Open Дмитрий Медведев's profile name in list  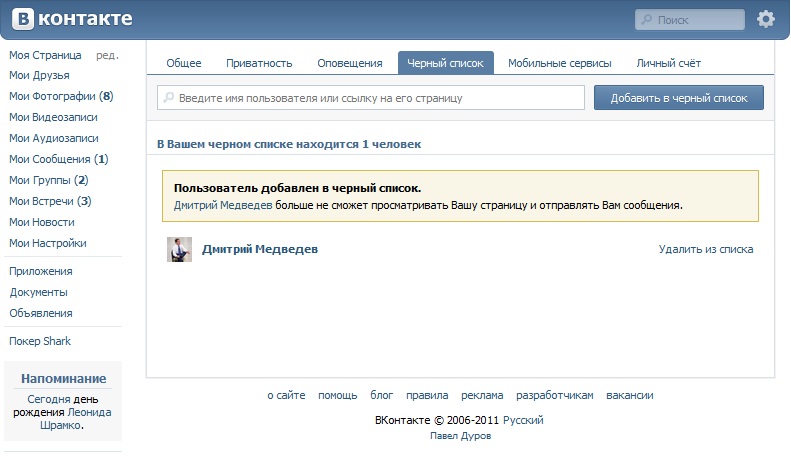(x=260, y=249)
